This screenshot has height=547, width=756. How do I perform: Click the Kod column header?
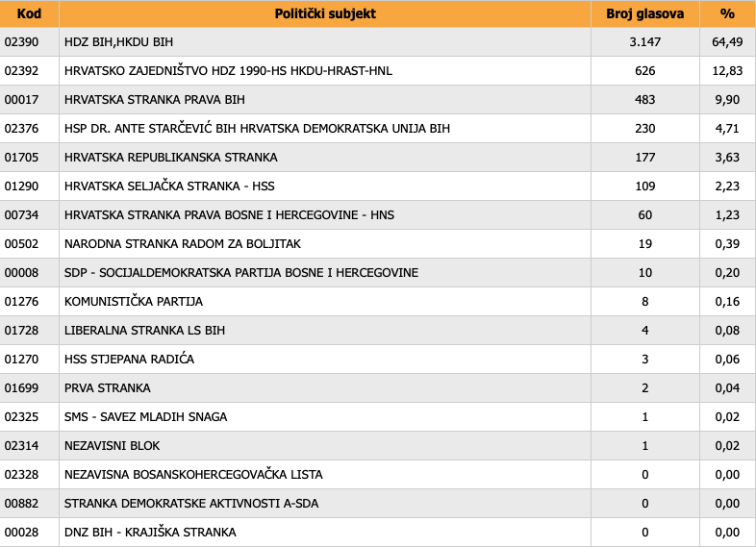click(x=29, y=13)
